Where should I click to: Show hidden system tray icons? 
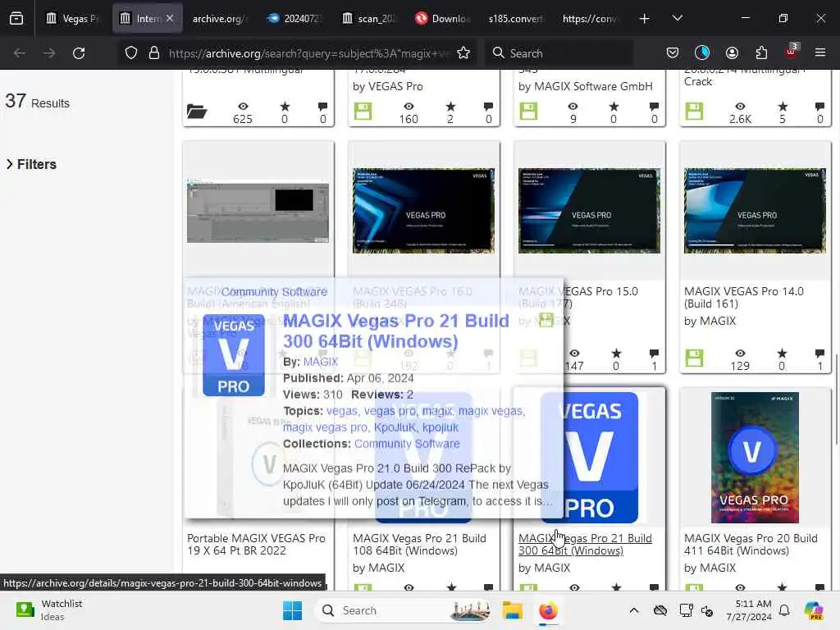pyautogui.click(x=634, y=610)
